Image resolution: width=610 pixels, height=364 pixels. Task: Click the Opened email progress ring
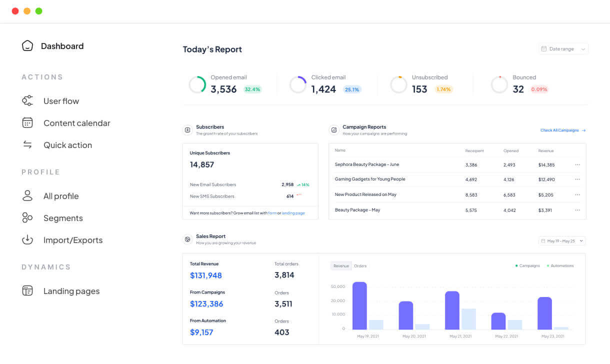(197, 85)
